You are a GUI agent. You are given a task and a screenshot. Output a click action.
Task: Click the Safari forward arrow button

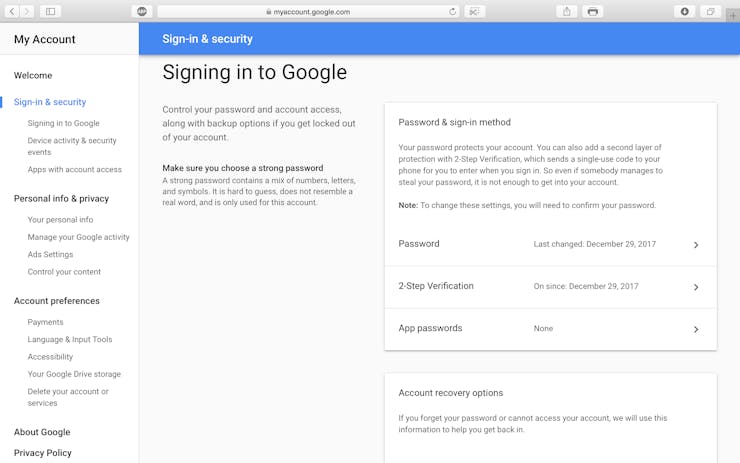pos(26,11)
